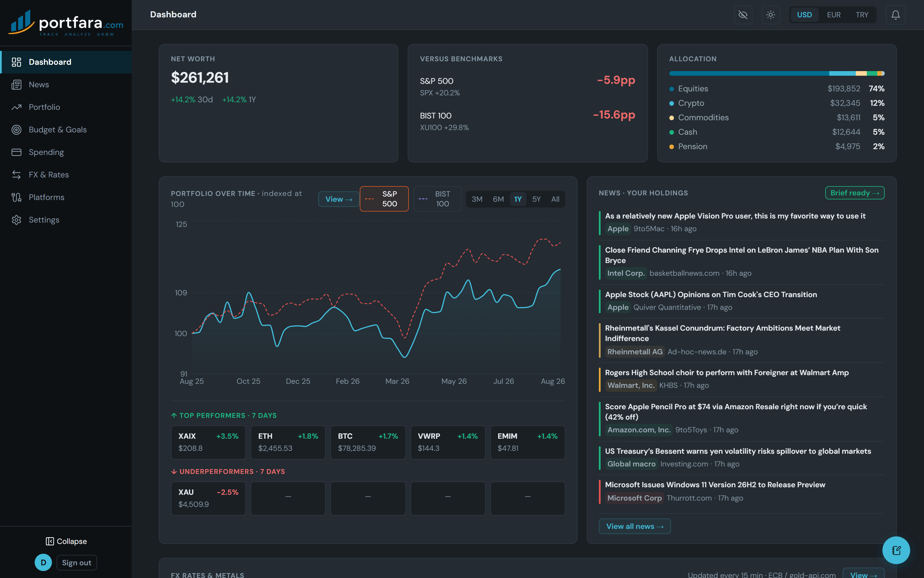
Task: Select the 5Y chart range
Action: 536,199
